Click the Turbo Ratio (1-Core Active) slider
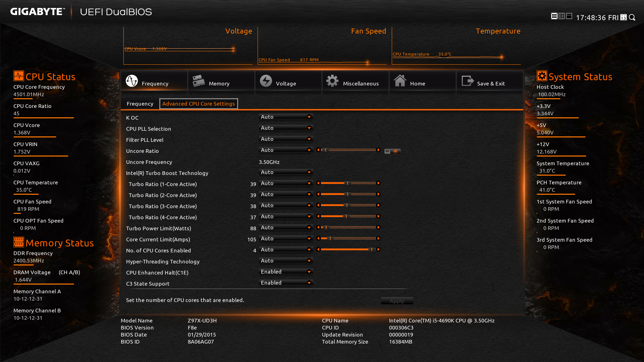Viewport: 644px width, 362px height. [348, 183]
